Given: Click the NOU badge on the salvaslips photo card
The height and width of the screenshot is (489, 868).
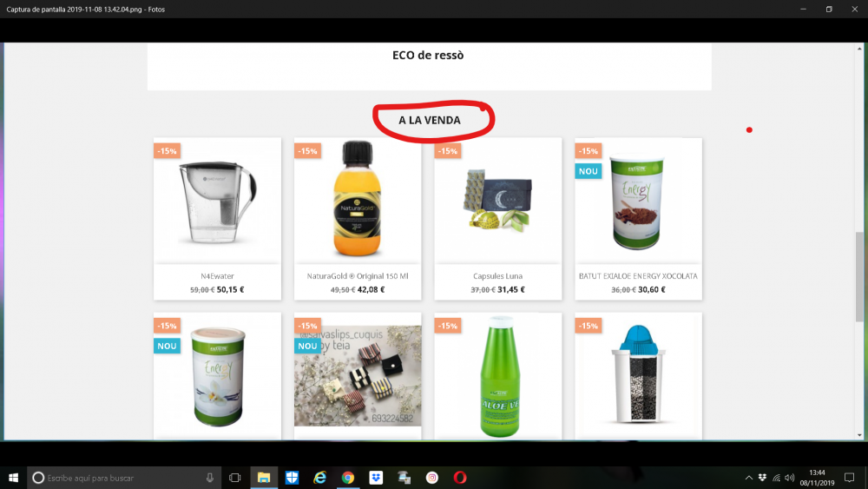Looking at the screenshot, I should [307, 346].
